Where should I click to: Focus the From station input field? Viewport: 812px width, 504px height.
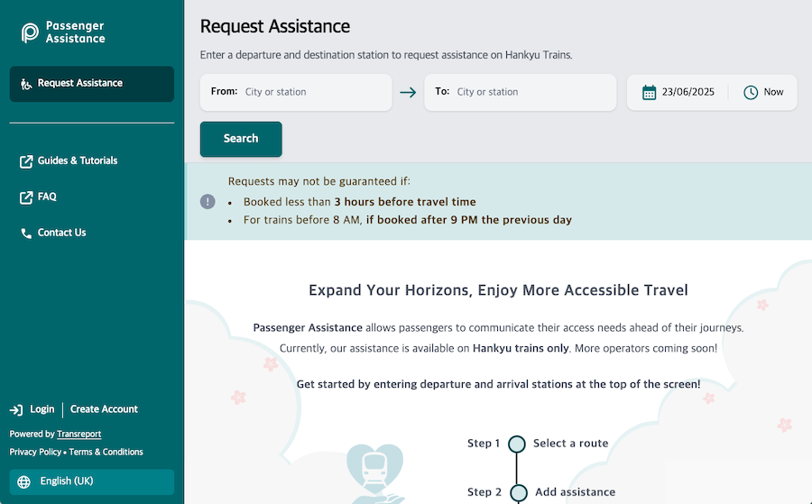(296, 92)
